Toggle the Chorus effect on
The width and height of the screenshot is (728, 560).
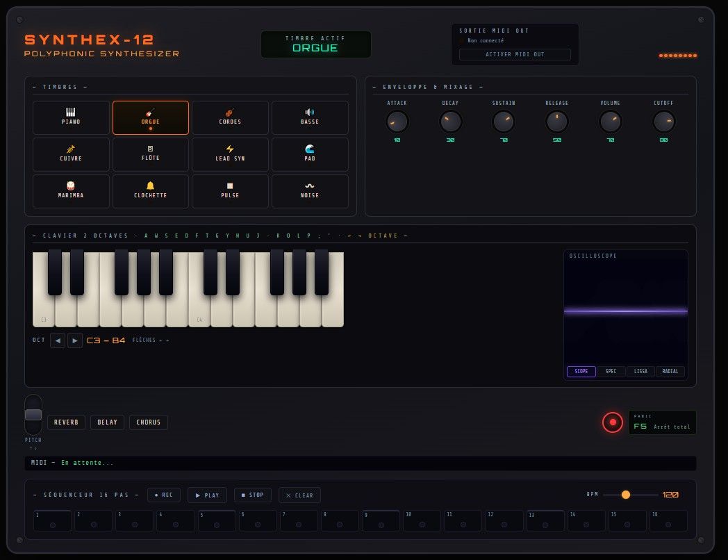(x=148, y=422)
